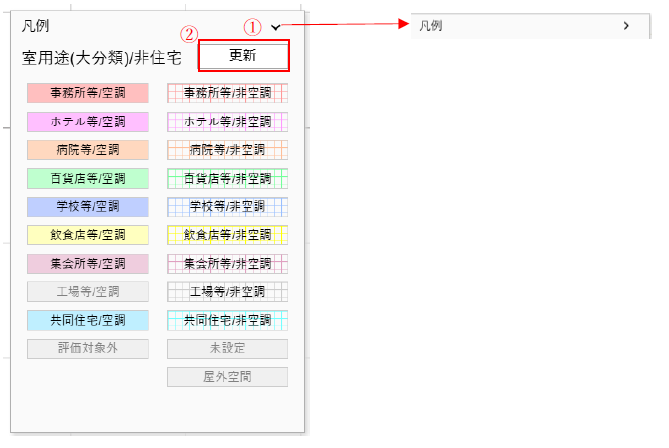The image size is (669, 448).
Task: Click the 集会所等/非空調 hatched swatch
Action: tap(227, 264)
